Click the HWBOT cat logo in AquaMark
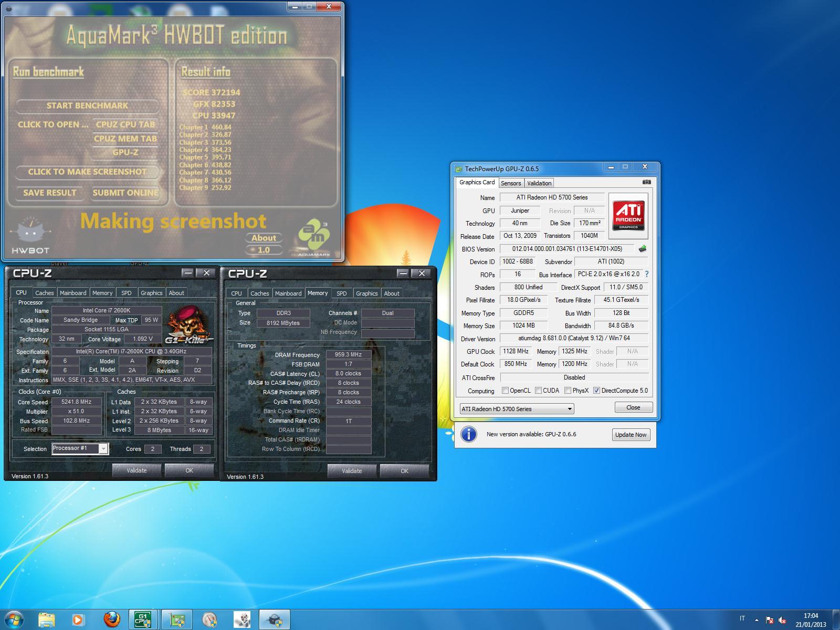 coord(30,235)
